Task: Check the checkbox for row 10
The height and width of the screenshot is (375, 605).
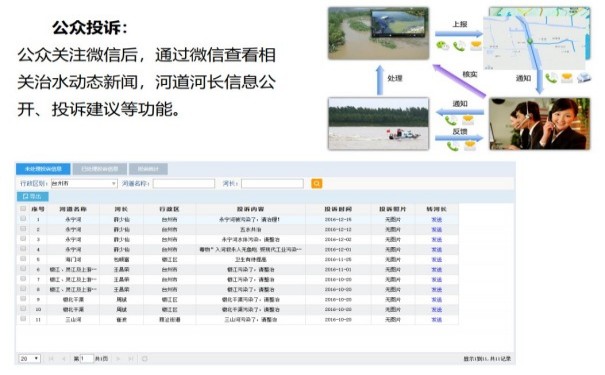Action: pos(23,309)
